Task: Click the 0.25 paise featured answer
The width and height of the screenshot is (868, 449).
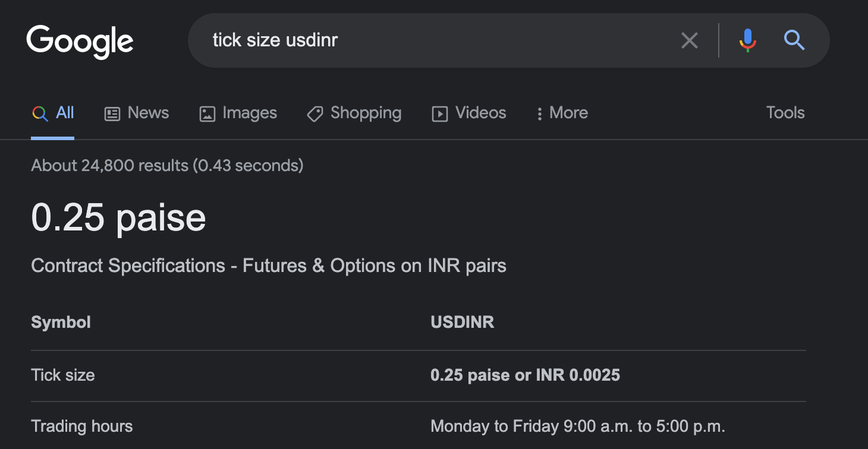Action: (x=118, y=217)
